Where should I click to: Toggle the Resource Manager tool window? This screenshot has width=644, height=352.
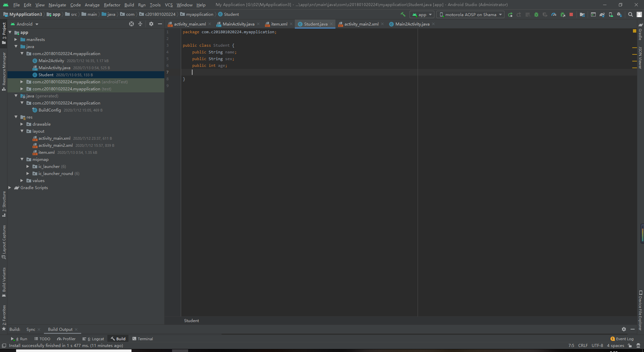coord(4,71)
